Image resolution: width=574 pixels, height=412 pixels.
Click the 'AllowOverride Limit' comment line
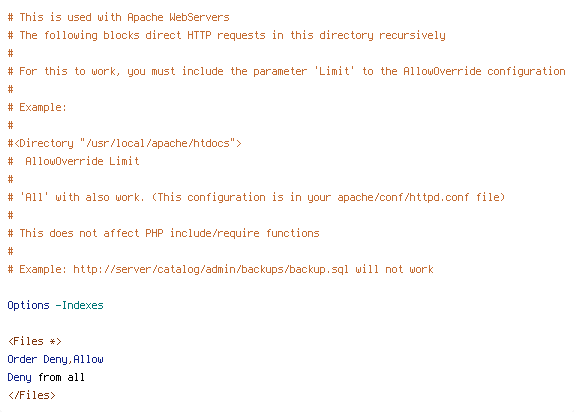73,161
